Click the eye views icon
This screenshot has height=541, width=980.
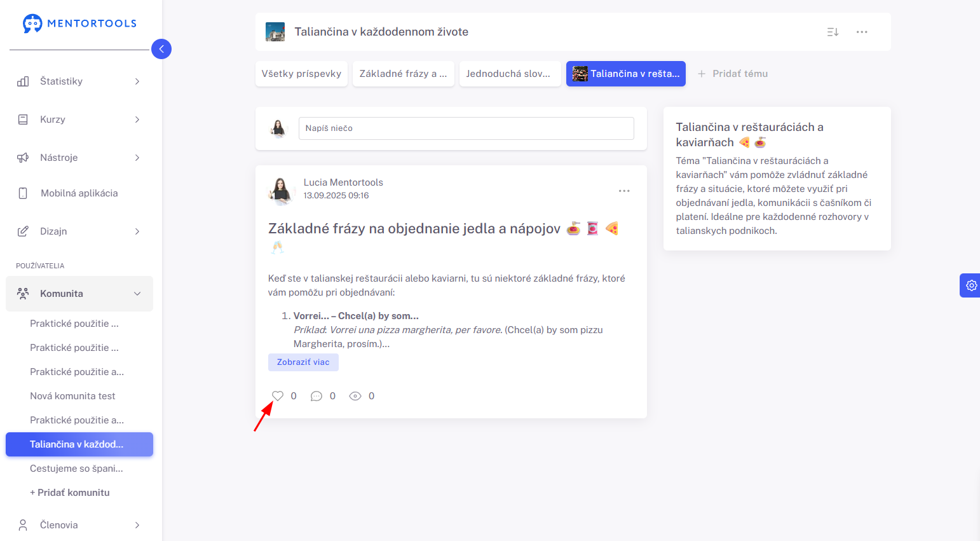(355, 396)
